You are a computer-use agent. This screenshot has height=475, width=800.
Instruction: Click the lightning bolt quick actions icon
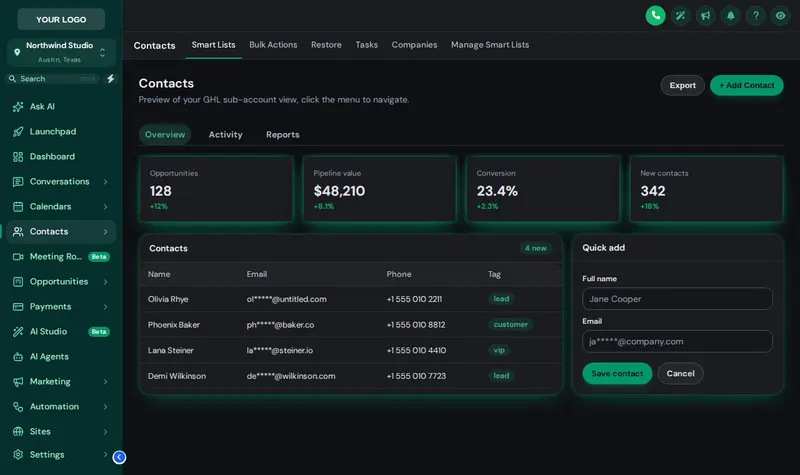[x=111, y=79]
